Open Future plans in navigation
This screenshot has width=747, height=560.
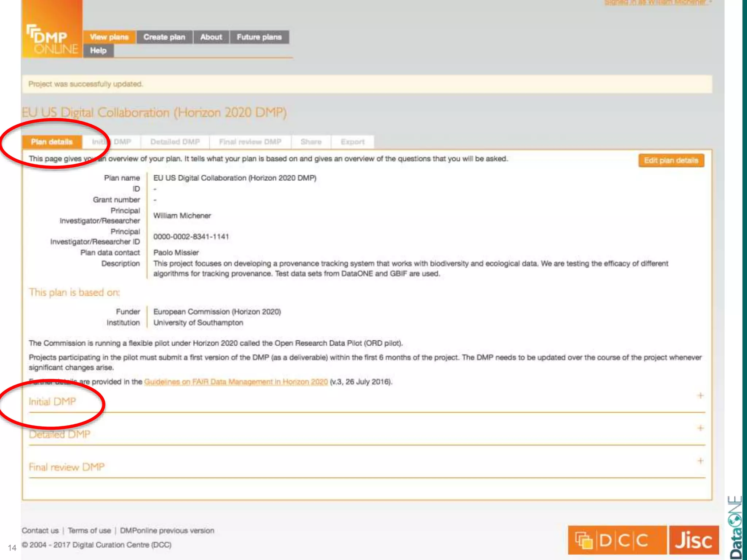click(259, 37)
